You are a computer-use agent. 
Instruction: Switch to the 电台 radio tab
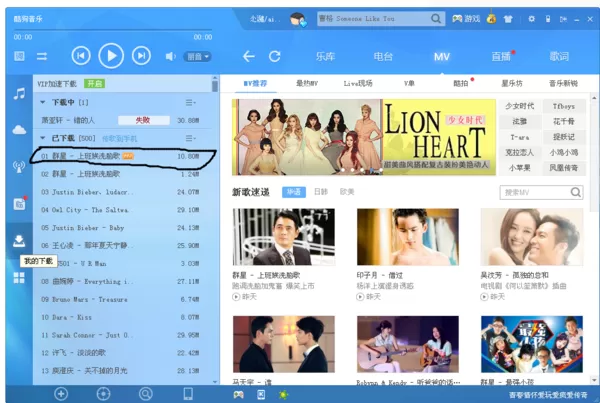point(383,57)
